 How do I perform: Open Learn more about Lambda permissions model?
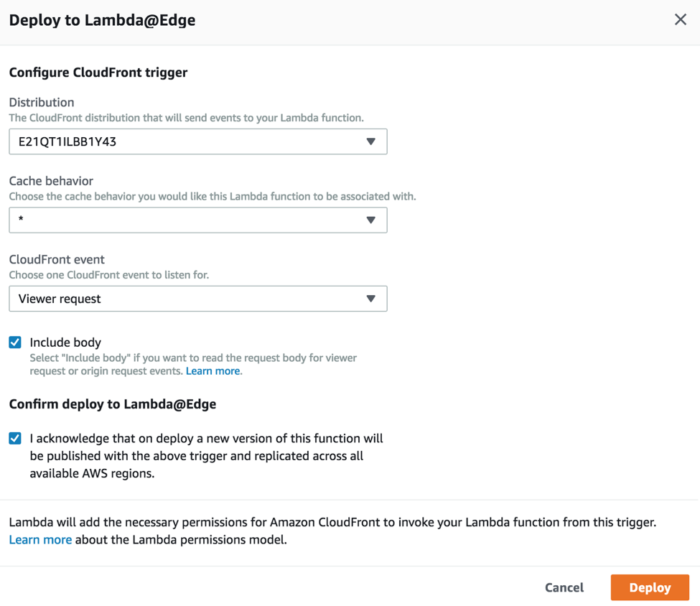click(x=40, y=539)
